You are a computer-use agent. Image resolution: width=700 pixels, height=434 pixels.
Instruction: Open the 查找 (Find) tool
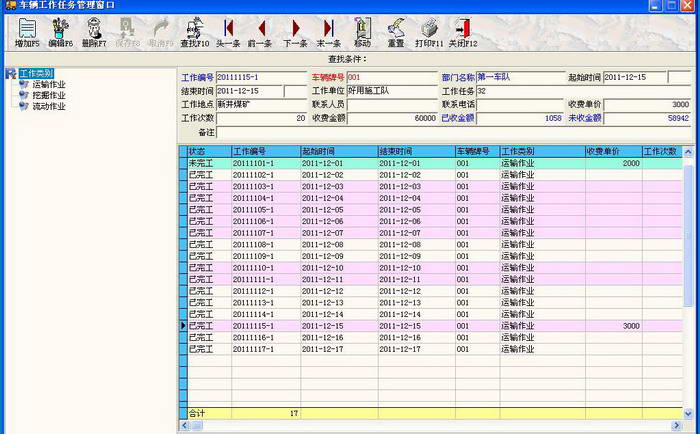[195, 31]
